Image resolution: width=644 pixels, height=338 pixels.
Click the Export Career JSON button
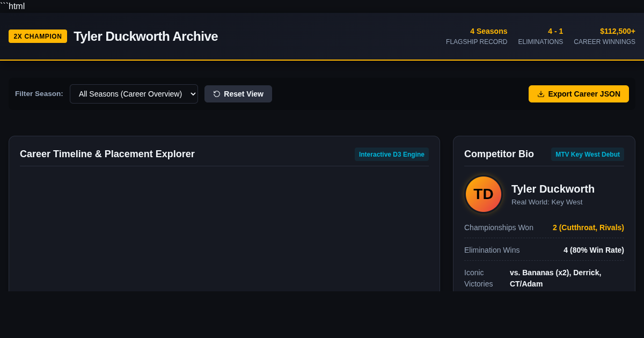click(579, 94)
